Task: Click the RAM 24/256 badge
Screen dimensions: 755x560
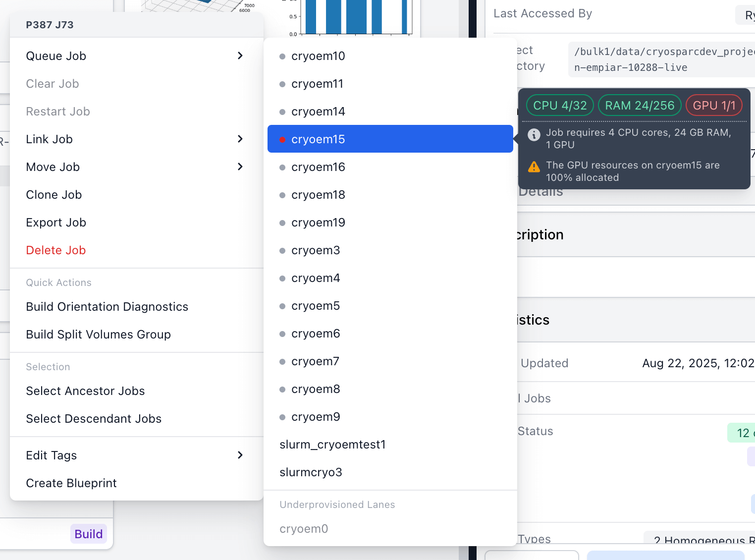Action: coord(640,105)
